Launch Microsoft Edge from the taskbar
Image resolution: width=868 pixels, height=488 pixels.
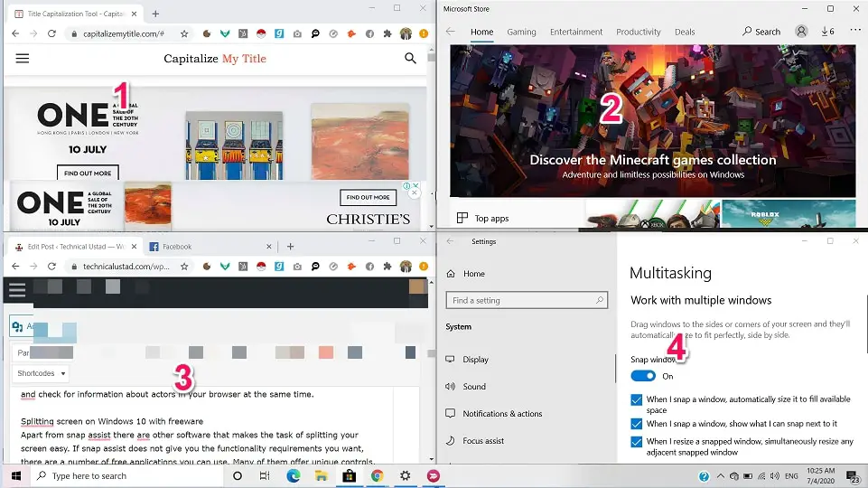(293, 476)
